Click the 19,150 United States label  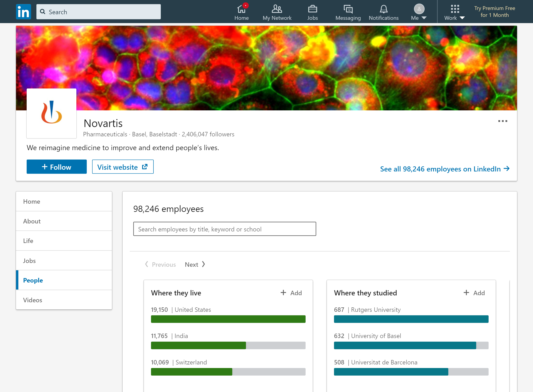[181, 310]
